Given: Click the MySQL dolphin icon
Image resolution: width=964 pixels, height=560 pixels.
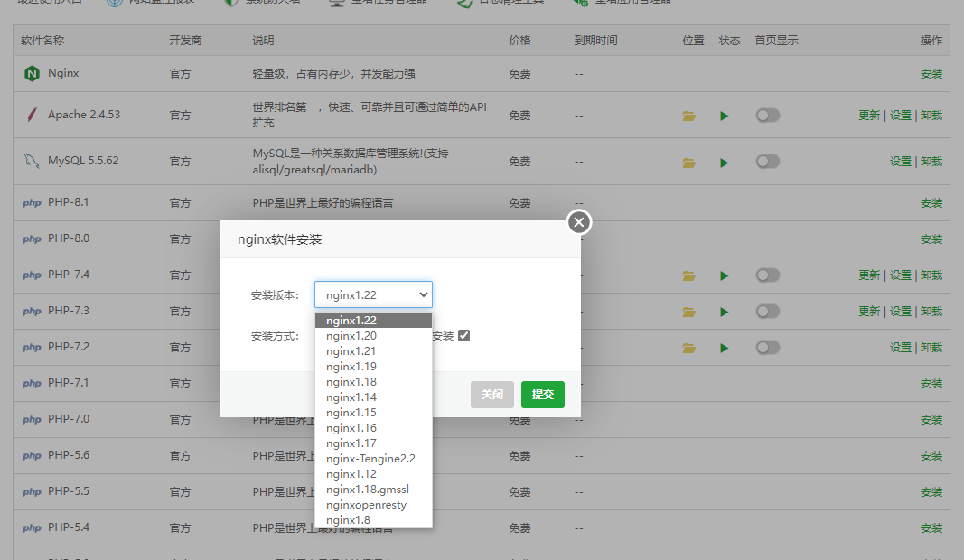Looking at the screenshot, I should 32,161.
